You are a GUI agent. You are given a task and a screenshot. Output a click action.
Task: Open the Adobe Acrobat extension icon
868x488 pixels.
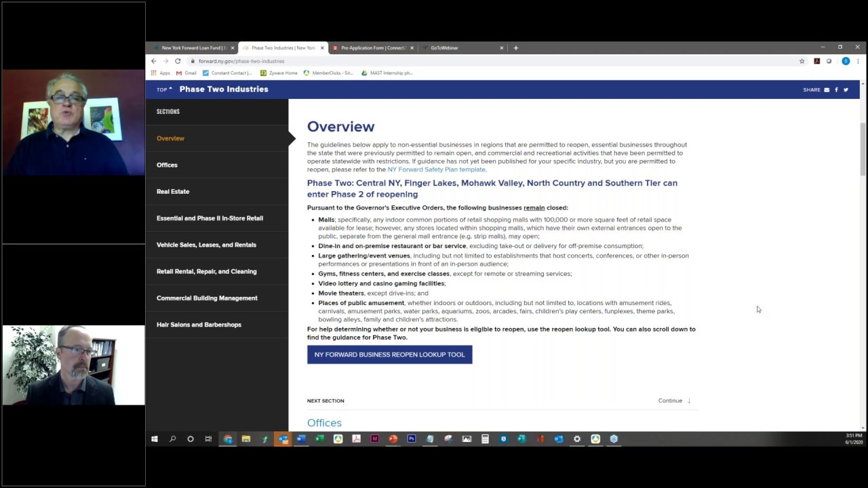816,61
